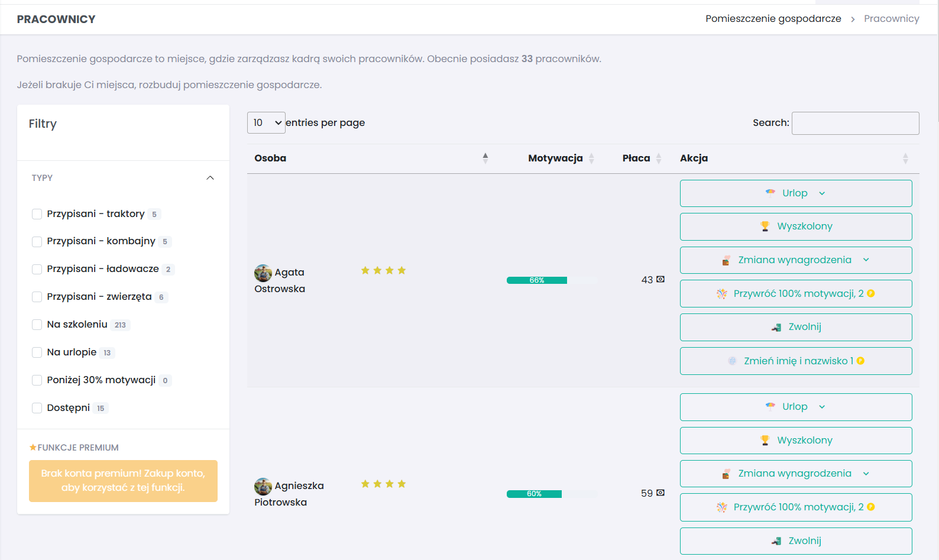This screenshot has width=939, height=560.
Task: Go to Pomieszczenie gospodarcze breadcrumb
Action: click(773, 19)
